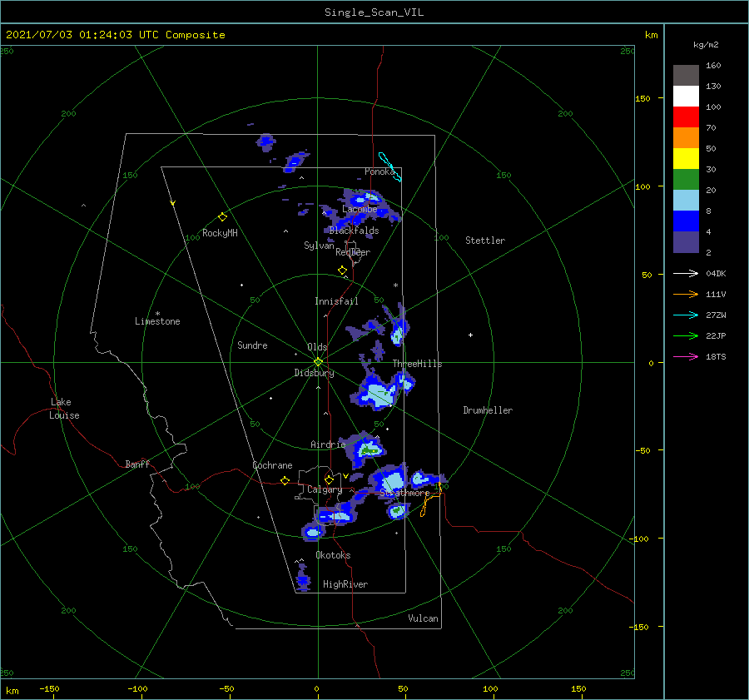Viewport: 749px width, 700px height.
Task: Click the kg/m2 unit label
Action: tap(706, 45)
